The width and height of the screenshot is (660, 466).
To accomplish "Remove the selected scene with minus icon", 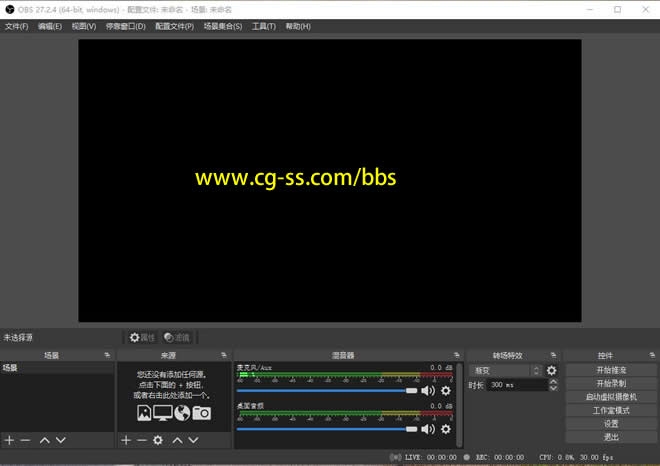I will [x=26, y=440].
